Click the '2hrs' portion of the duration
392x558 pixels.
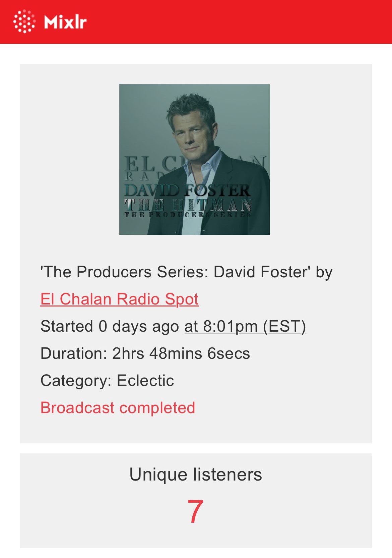coord(128,353)
